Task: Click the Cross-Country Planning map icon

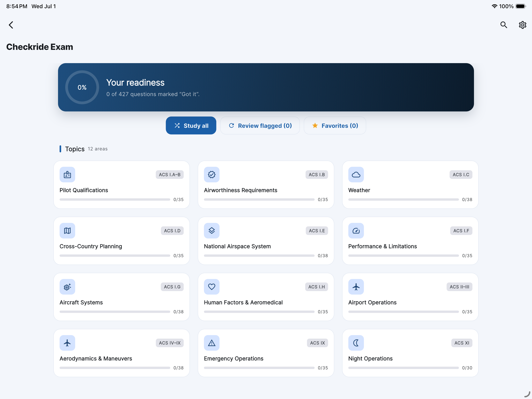Action: point(67,230)
